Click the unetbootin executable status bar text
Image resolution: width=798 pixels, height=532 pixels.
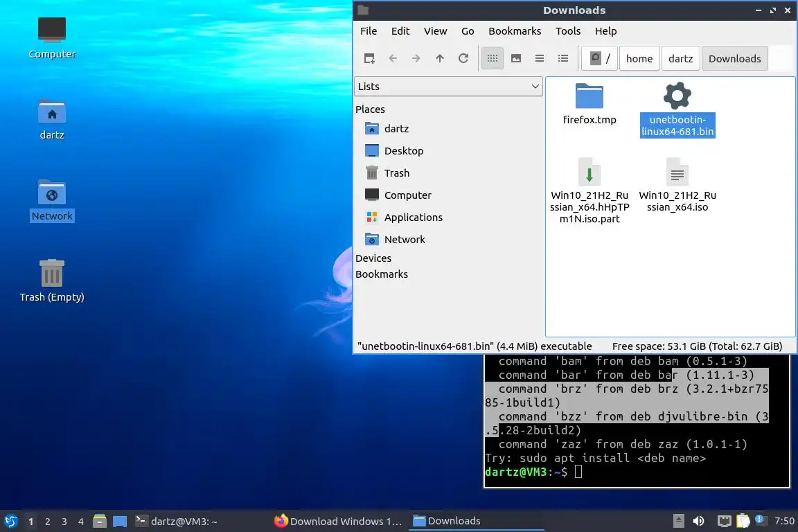(475, 346)
